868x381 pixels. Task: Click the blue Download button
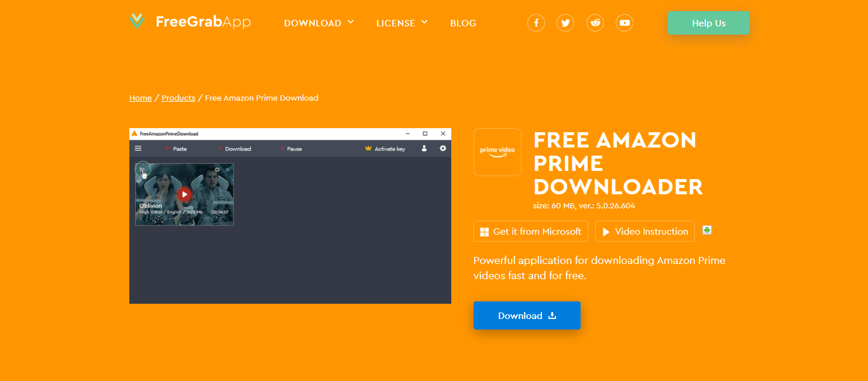527,315
